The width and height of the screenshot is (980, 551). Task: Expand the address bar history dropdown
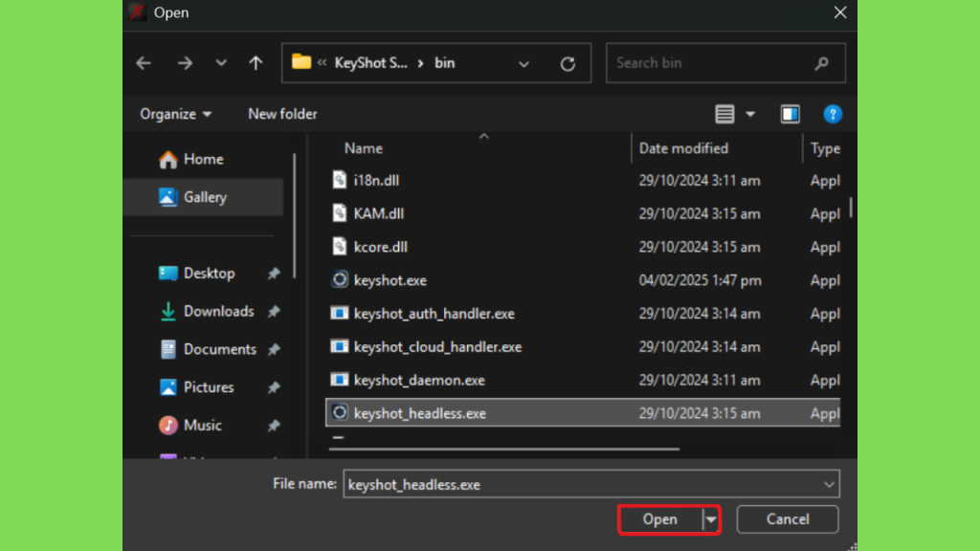[x=523, y=64]
